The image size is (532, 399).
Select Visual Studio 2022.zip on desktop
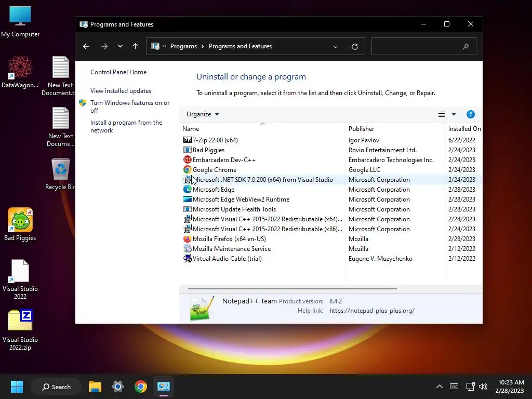coord(20,330)
